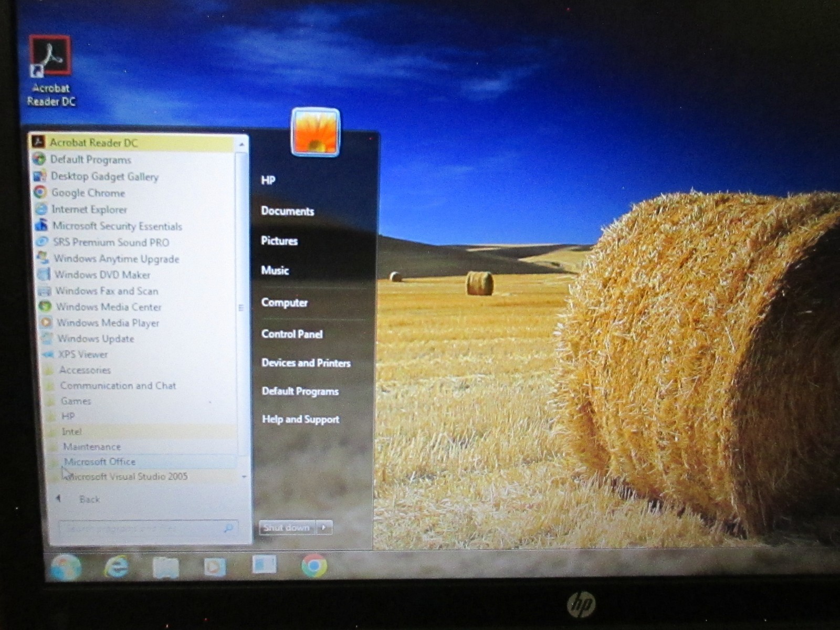Open Help and Support
The height and width of the screenshot is (630, 840).
tap(301, 419)
